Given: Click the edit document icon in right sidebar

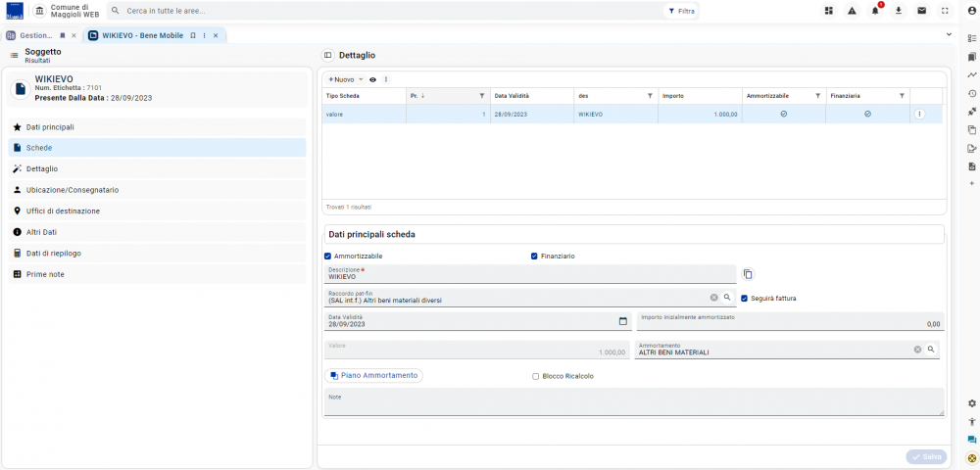Looking at the screenshot, I should coord(972,149).
